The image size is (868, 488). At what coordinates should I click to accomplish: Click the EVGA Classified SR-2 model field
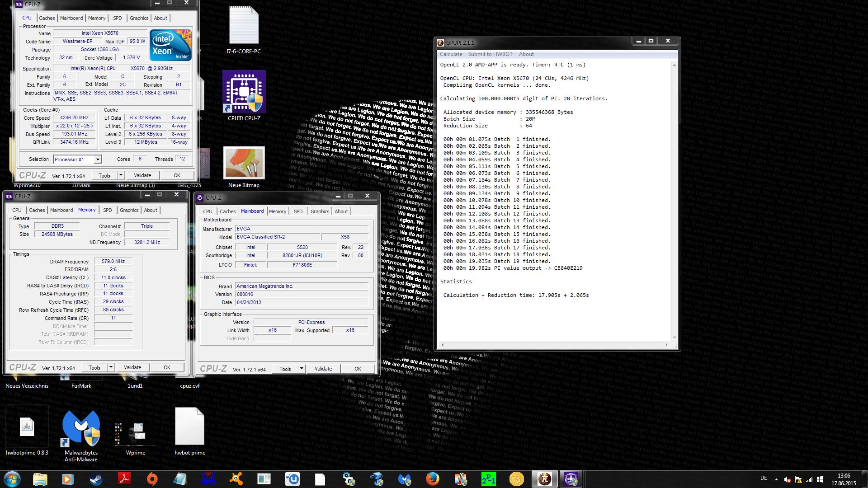point(277,237)
